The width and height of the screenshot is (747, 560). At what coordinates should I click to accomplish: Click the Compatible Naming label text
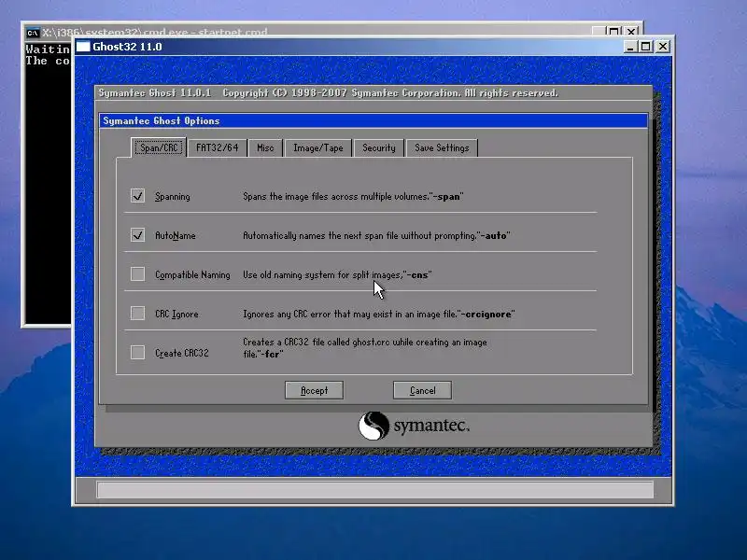tap(192, 274)
